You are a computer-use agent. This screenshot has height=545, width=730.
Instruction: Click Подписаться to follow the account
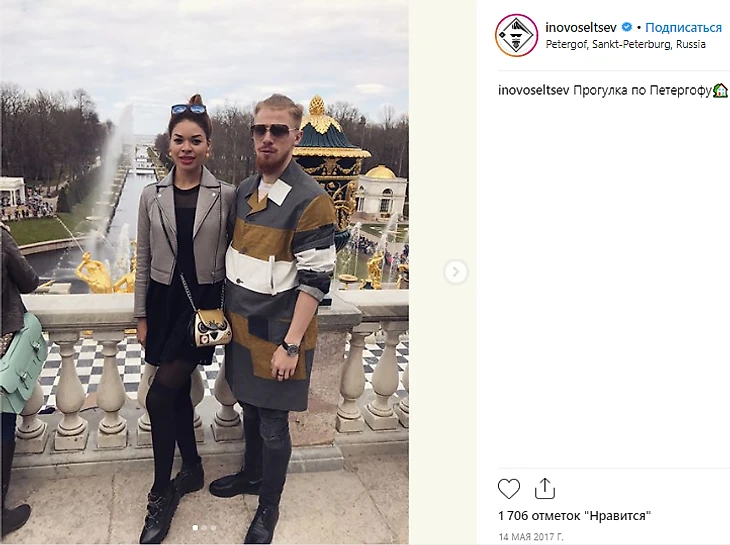click(683, 27)
